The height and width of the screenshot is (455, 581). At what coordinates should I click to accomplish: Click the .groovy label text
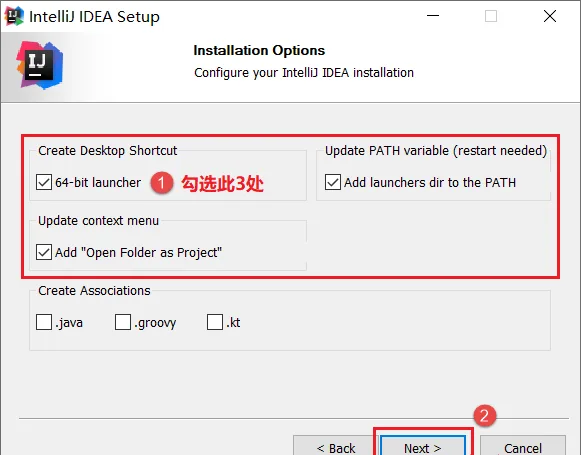point(155,323)
